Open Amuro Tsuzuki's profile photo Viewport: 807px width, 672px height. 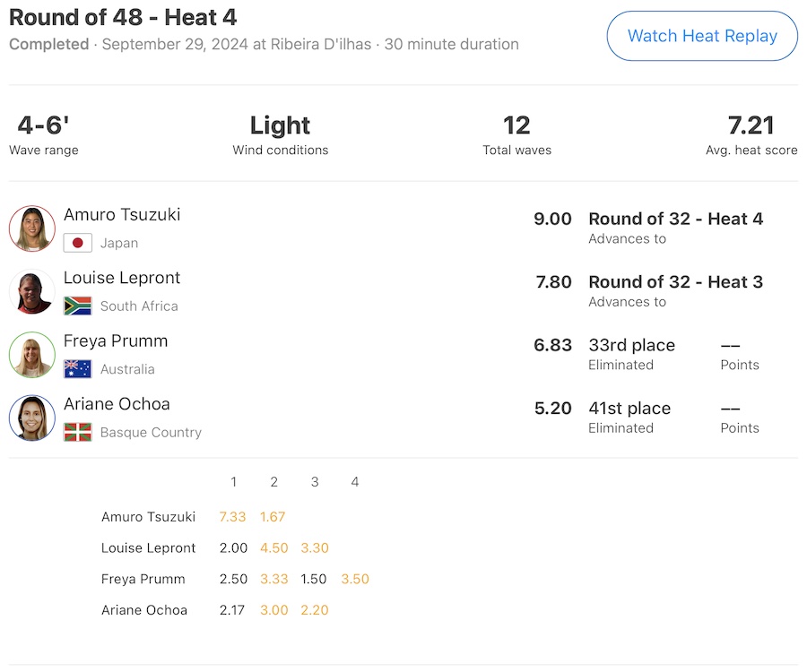pos(32,228)
